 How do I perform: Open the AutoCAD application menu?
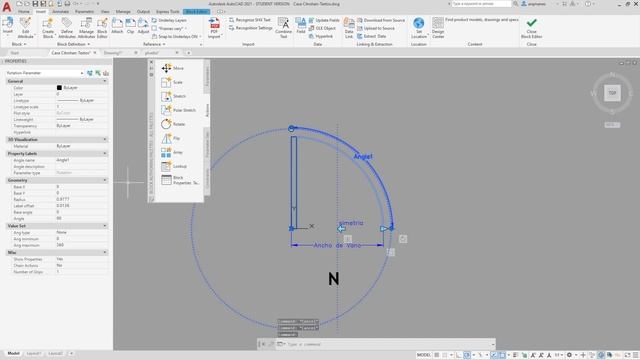pos(7,7)
